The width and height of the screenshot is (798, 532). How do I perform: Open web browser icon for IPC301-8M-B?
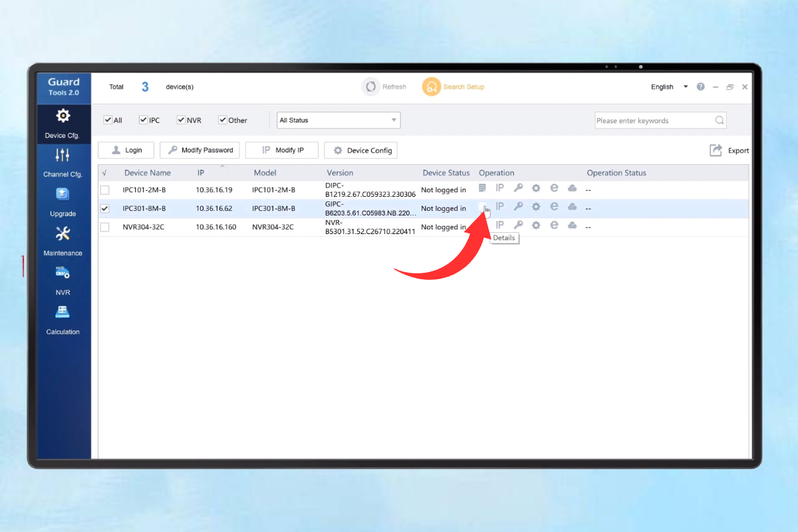pyautogui.click(x=554, y=207)
